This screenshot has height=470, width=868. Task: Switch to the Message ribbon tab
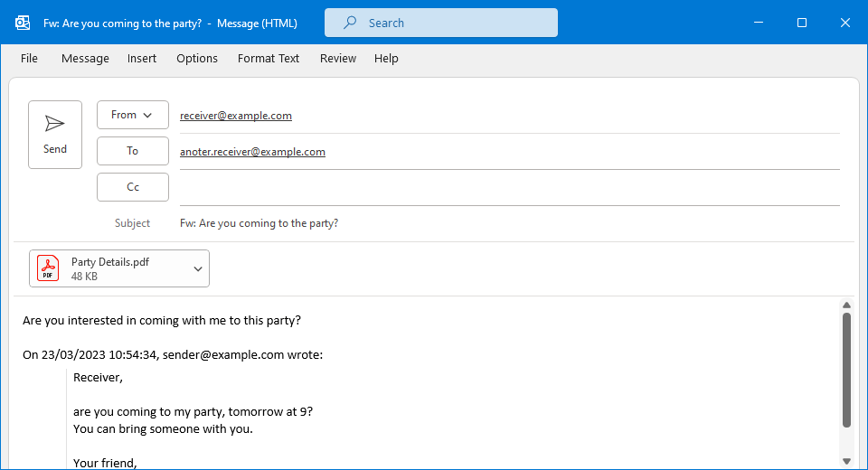[85, 58]
